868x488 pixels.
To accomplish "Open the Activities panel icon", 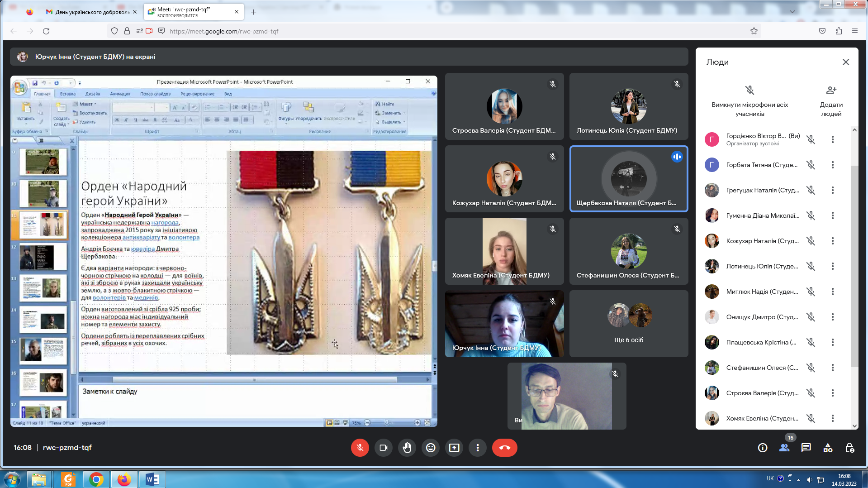I will [x=828, y=448].
